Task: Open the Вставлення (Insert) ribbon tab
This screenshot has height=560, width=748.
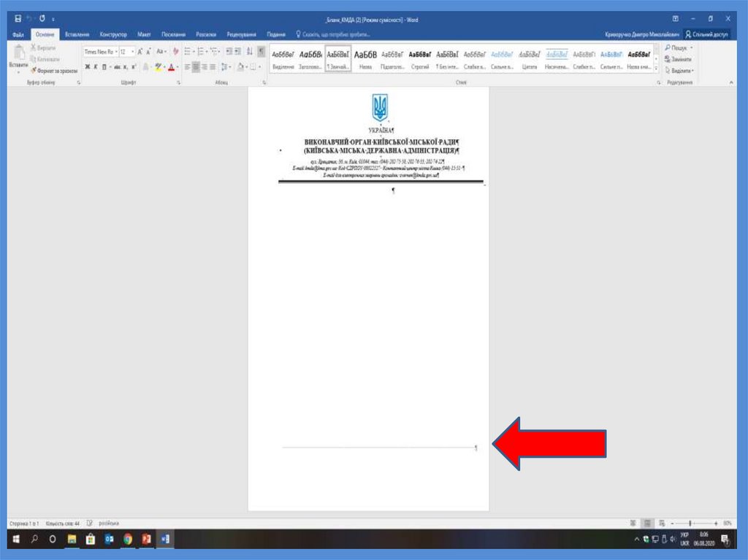Action: point(77,34)
